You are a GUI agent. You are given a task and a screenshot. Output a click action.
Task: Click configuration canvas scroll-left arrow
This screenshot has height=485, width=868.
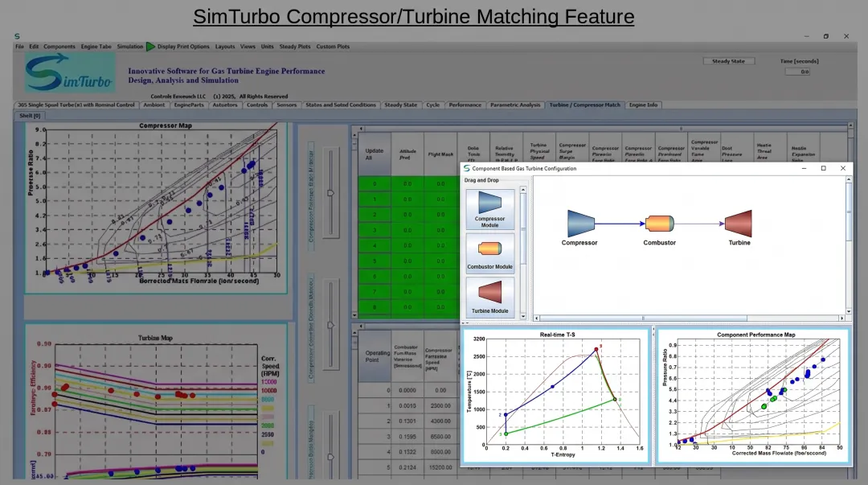pyautogui.click(x=536, y=319)
